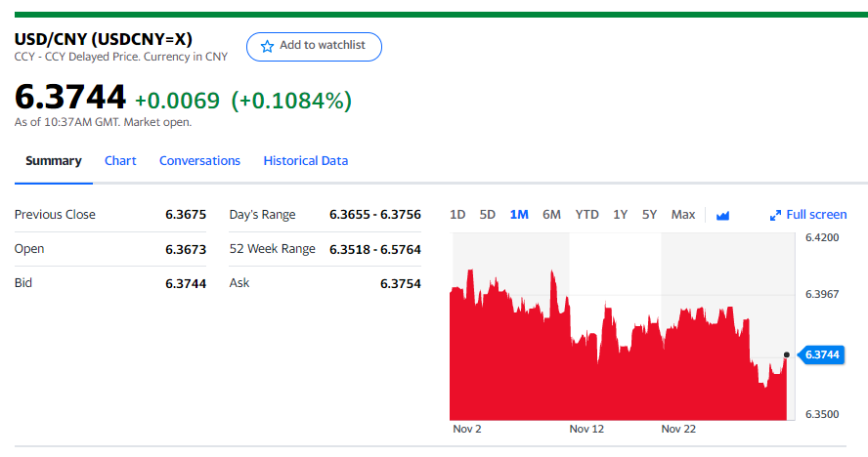868x457 pixels.
Task: Choose the 1M chart range
Action: click(x=519, y=215)
